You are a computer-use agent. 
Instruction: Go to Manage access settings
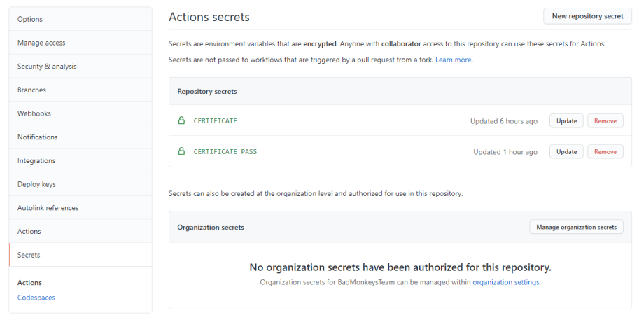click(x=41, y=43)
